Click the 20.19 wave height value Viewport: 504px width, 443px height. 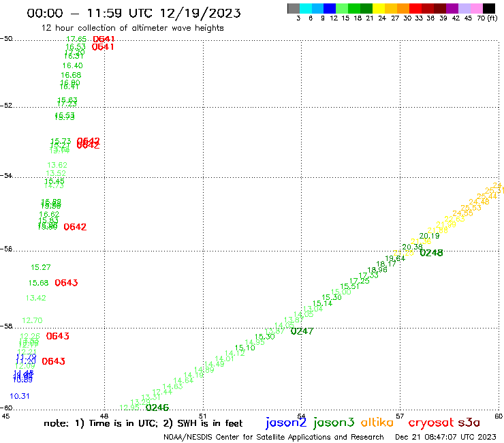[x=429, y=236]
